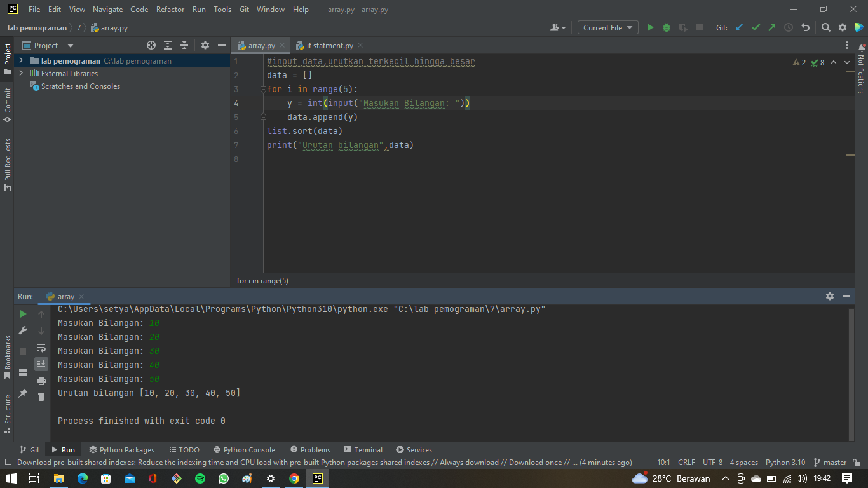
Task: Push commits with green arrow icon
Action: pos(772,27)
